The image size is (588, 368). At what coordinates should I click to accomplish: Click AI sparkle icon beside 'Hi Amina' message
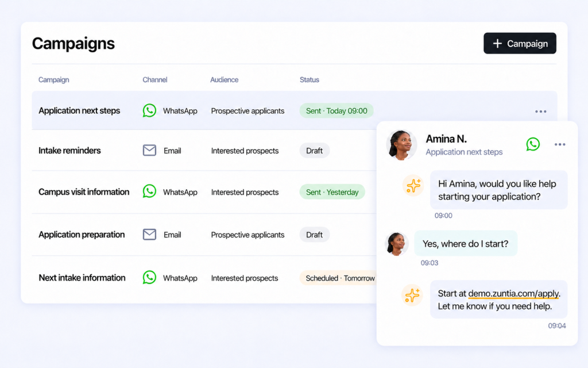click(413, 186)
